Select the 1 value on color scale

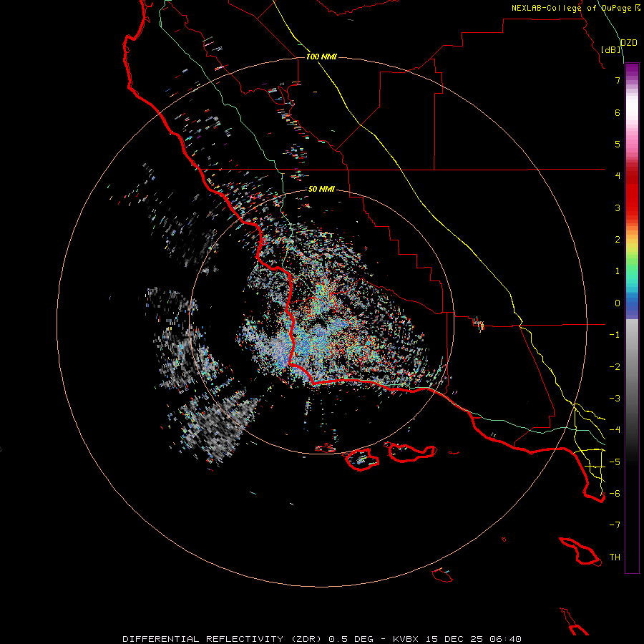pyautogui.click(x=618, y=271)
